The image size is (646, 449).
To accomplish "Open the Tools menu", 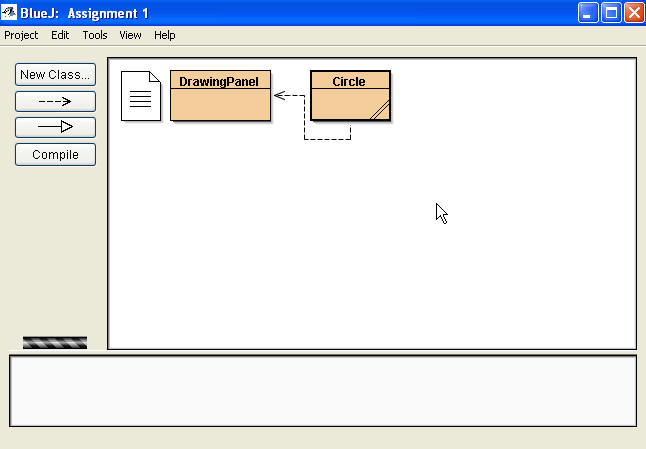I will (95, 35).
